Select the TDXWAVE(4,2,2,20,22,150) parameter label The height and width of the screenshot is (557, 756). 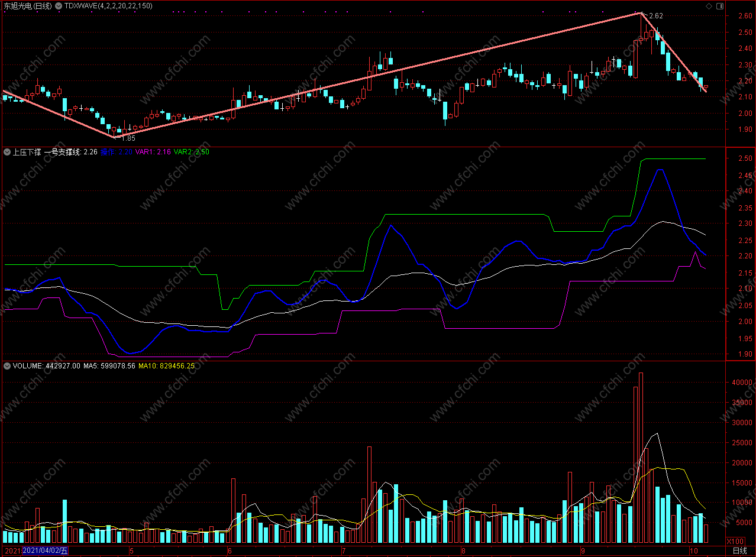coord(108,6)
